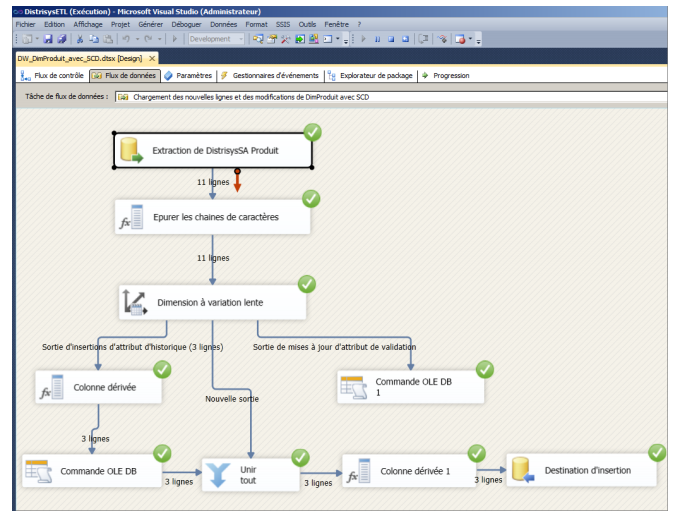Show the Progression tab

[446, 75]
